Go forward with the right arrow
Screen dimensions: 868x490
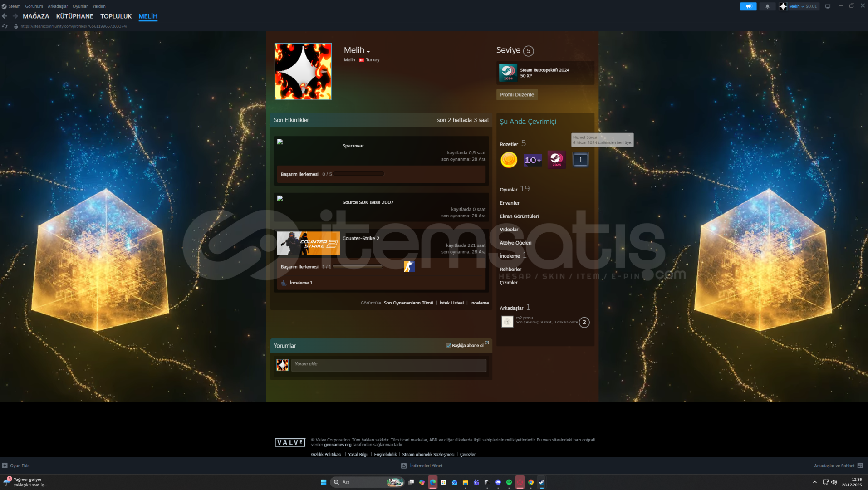(15, 16)
